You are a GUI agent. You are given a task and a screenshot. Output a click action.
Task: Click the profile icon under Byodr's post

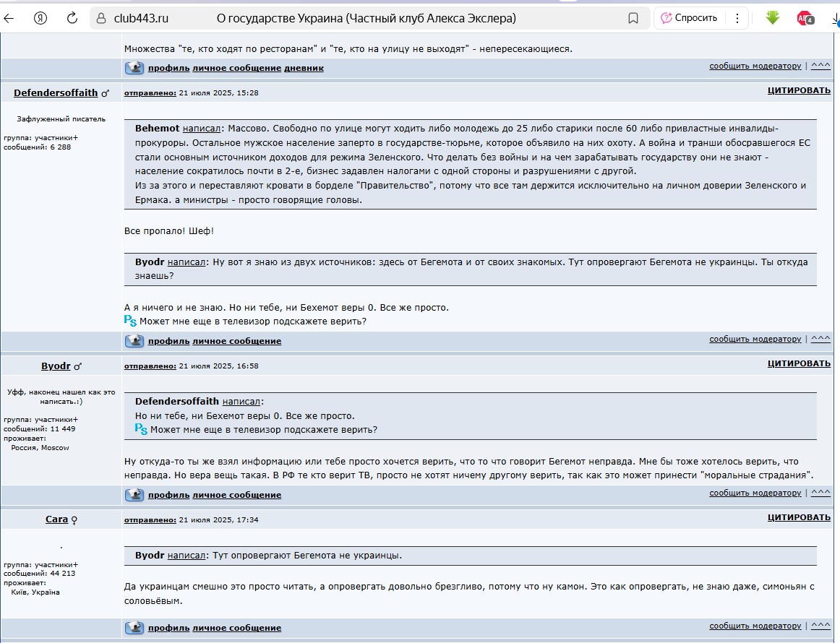(134, 495)
